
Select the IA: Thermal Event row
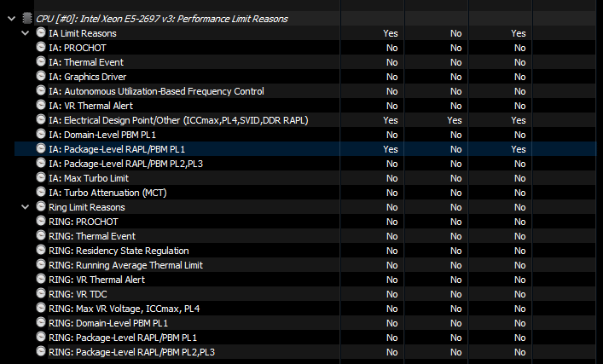coord(86,62)
